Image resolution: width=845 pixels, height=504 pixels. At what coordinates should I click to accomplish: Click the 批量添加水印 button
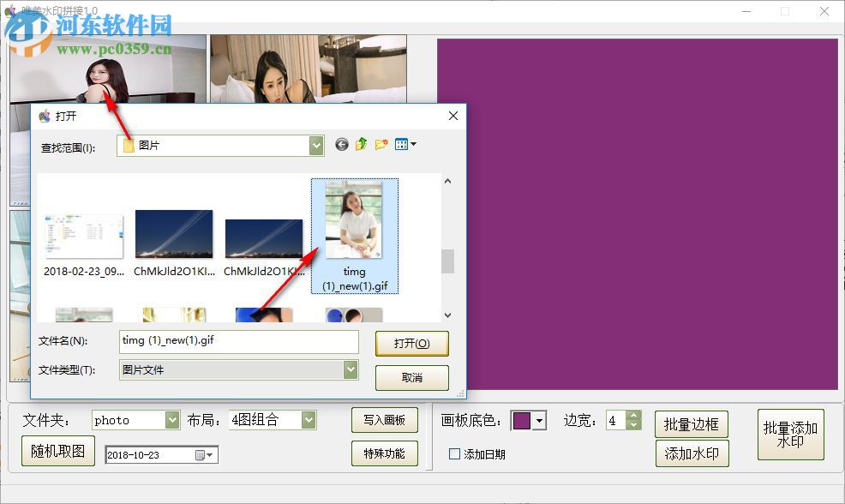point(790,435)
